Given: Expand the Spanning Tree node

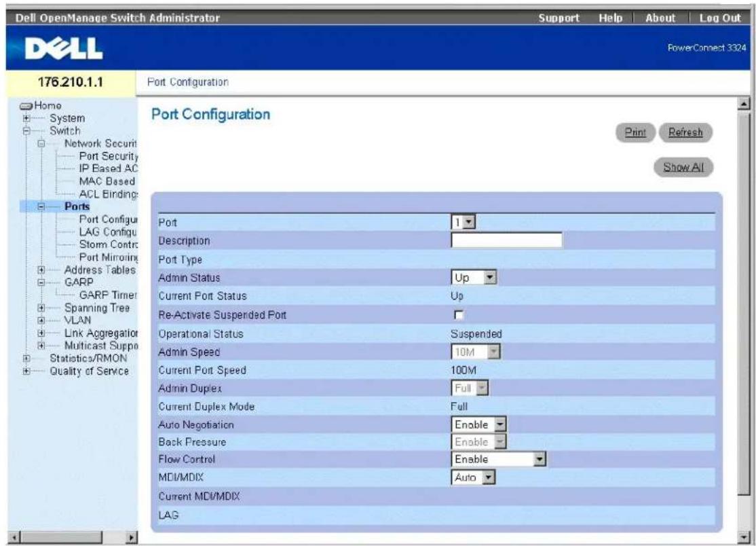Looking at the screenshot, I should pyautogui.click(x=41, y=308).
